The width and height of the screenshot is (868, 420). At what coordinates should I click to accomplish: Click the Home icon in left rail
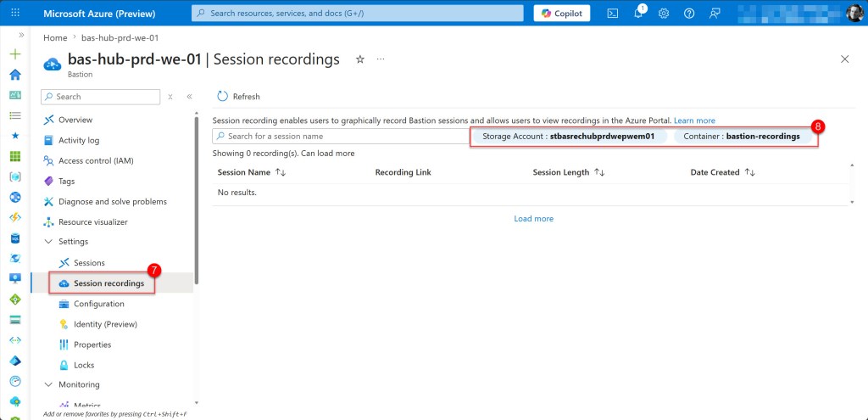[14, 75]
